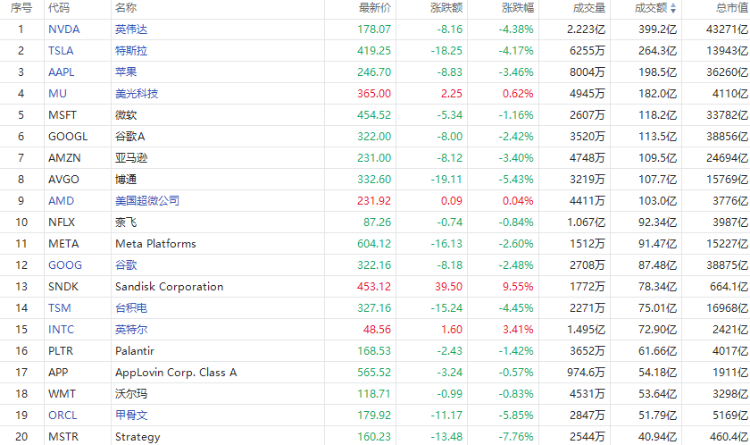Open the 苹果 stock name link
The height and width of the screenshot is (445, 750).
(126, 72)
